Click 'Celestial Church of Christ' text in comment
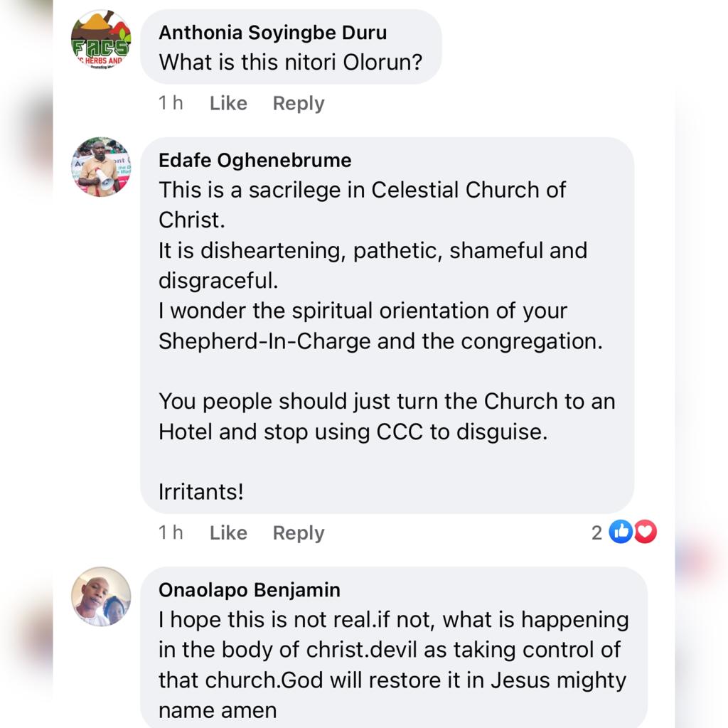728x728 pixels. click(x=469, y=190)
